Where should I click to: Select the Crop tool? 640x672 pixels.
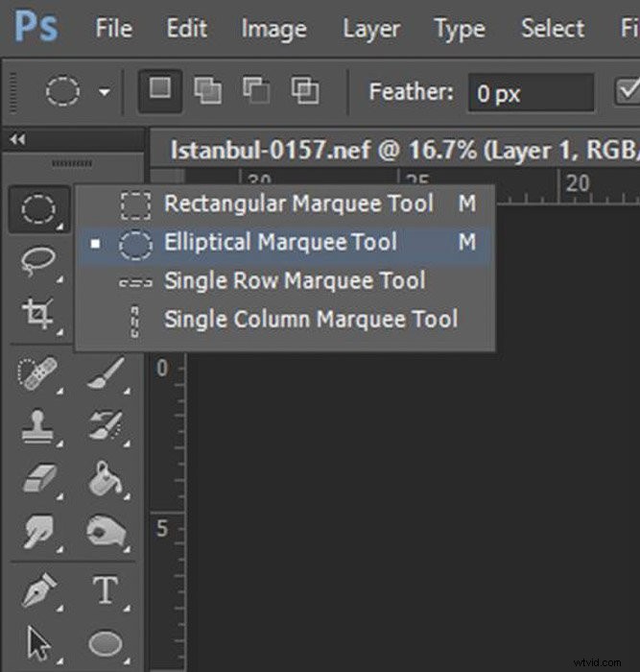(38, 315)
